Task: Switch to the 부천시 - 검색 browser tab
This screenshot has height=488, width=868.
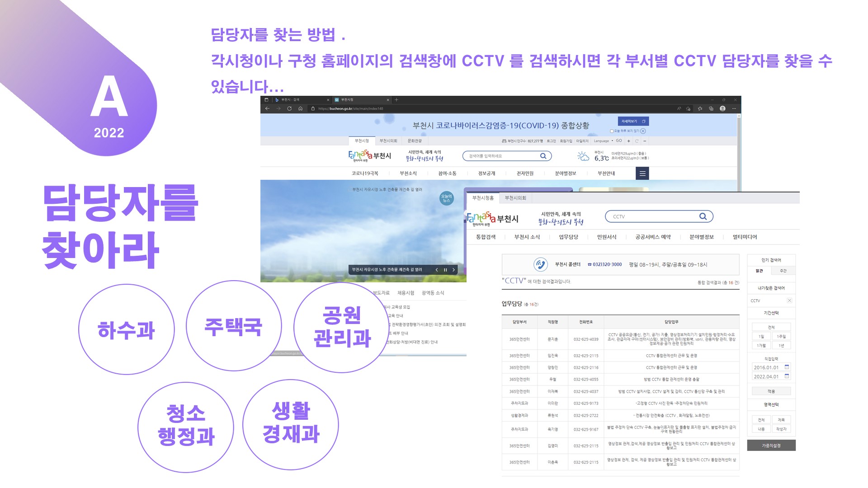Action: pos(296,100)
